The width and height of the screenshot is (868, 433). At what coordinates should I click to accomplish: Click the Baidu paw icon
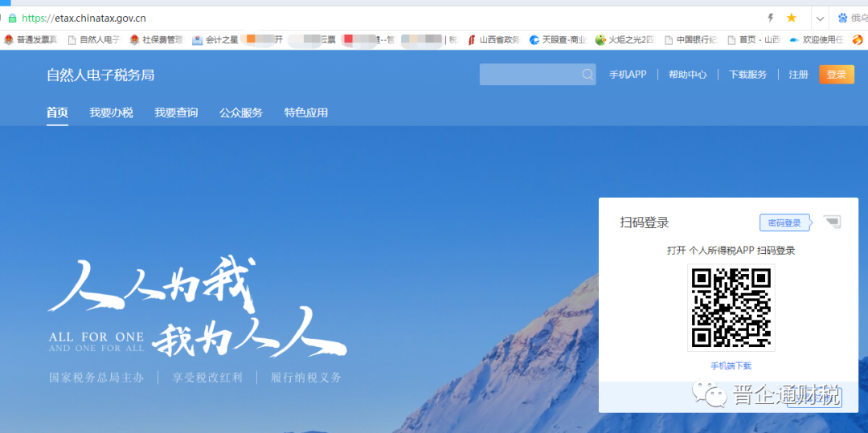pos(843,18)
